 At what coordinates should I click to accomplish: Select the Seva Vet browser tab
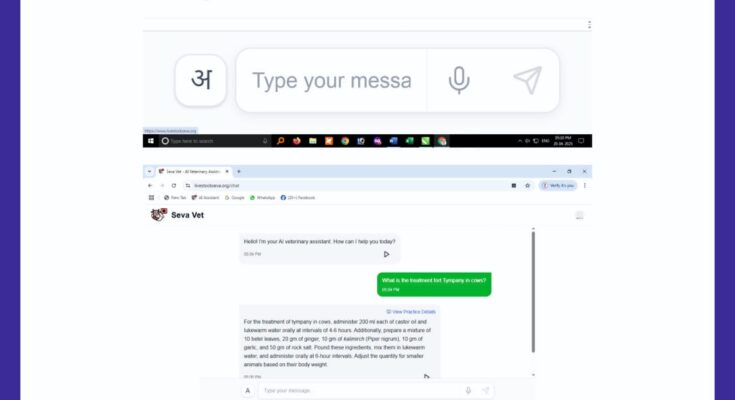pyautogui.click(x=193, y=172)
